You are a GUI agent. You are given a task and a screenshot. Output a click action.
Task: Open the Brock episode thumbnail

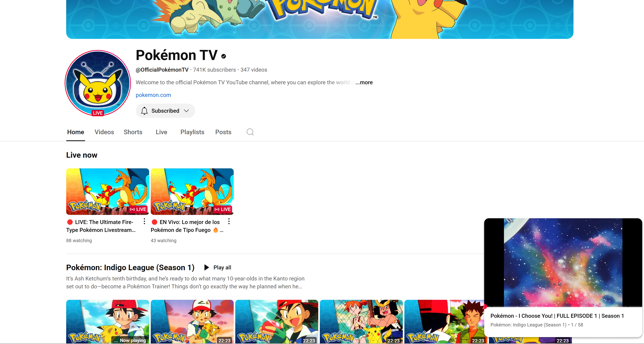tap(444, 322)
